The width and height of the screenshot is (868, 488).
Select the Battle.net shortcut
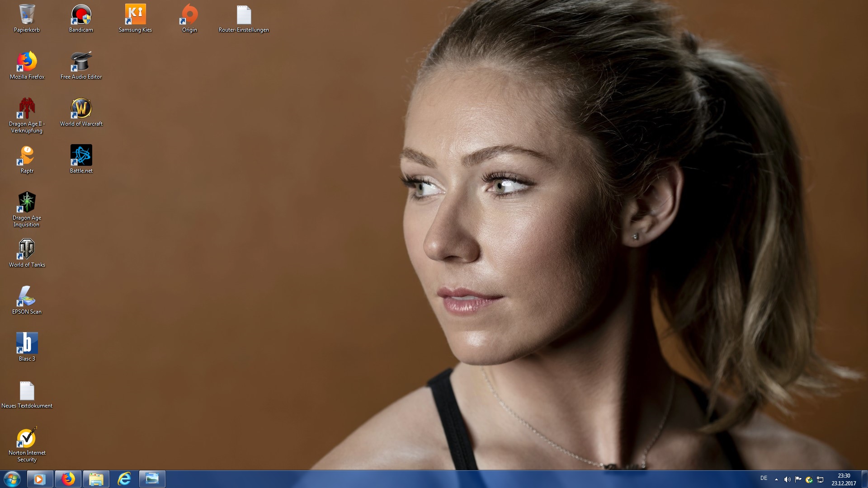pos(81,155)
